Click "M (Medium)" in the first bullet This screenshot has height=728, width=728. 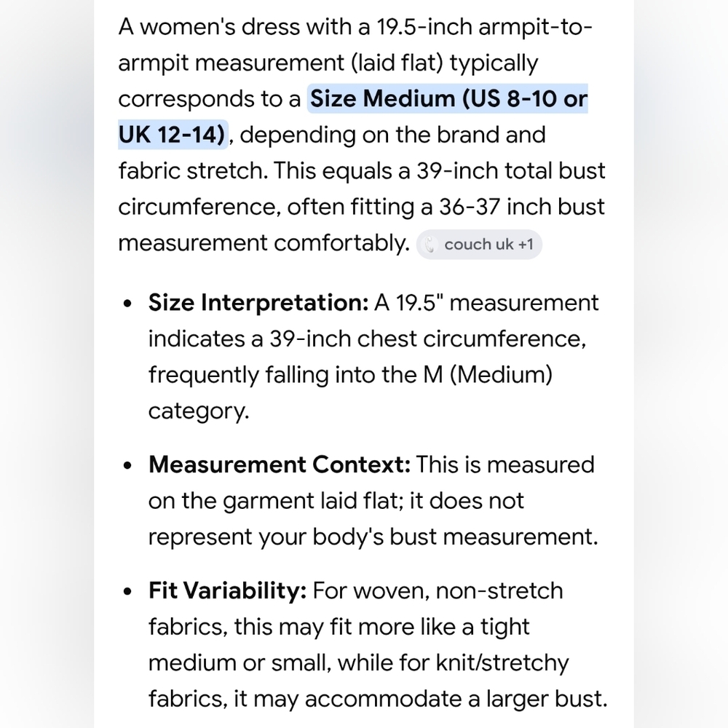coord(488,375)
